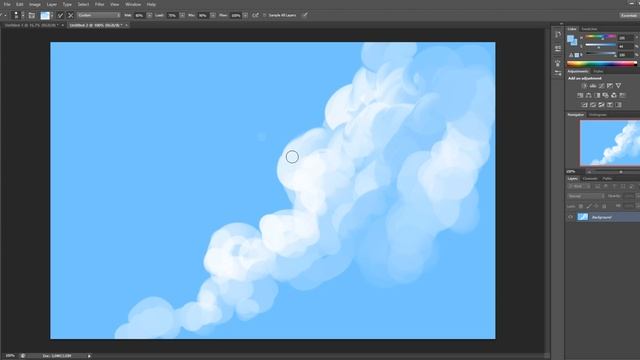
Task: Open the Essentials workspace switcher
Action: (x=629, y=15)
